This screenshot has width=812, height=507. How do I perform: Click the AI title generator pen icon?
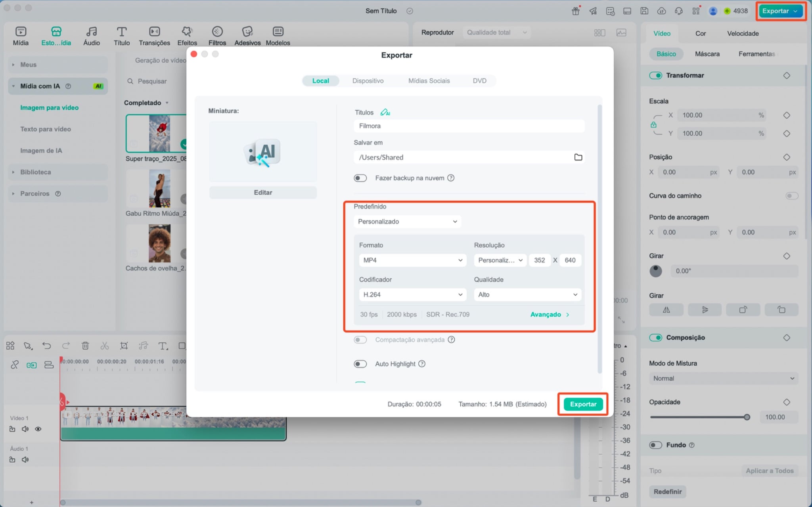pyautogui.click(x=385, y=113)
